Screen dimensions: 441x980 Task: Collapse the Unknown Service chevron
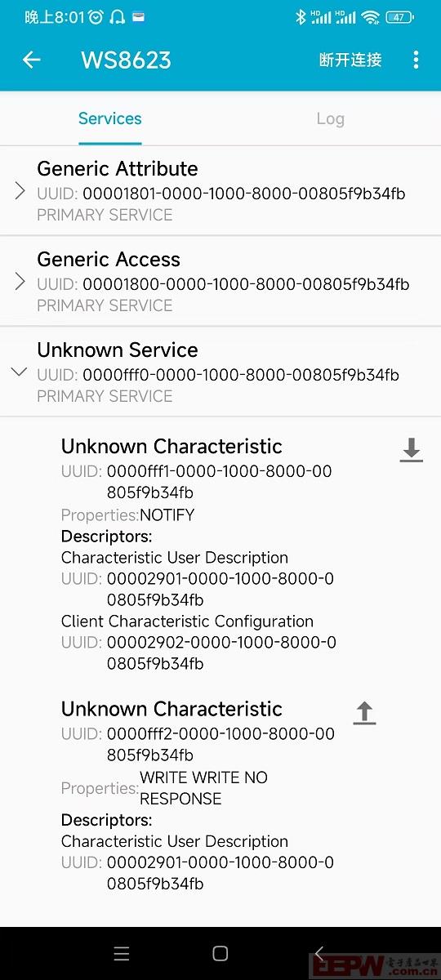(20, 372)
